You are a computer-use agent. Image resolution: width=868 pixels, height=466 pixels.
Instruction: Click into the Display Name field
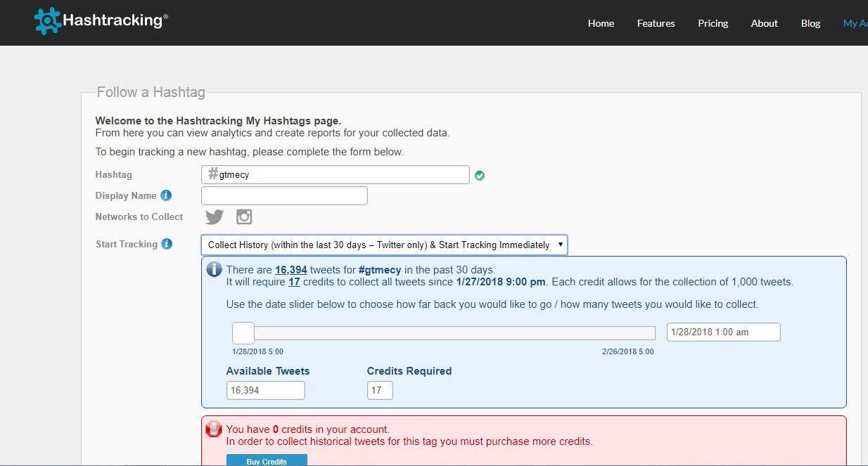284,195
